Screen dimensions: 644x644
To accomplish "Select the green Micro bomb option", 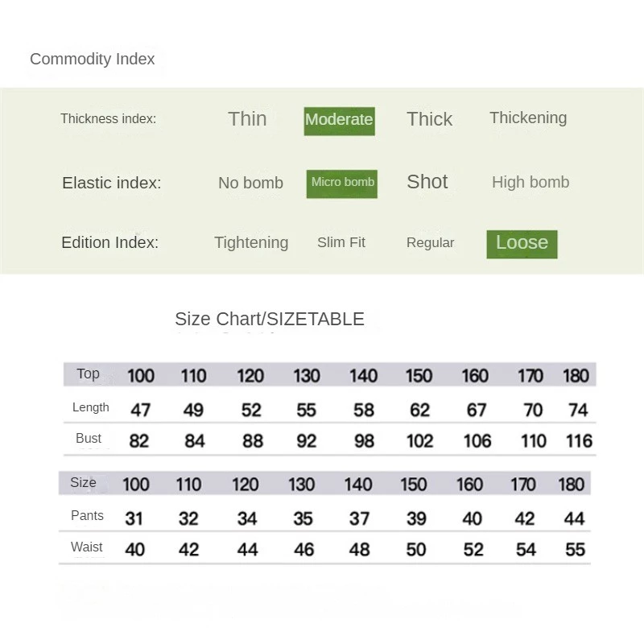I will (x=341, y=184).
